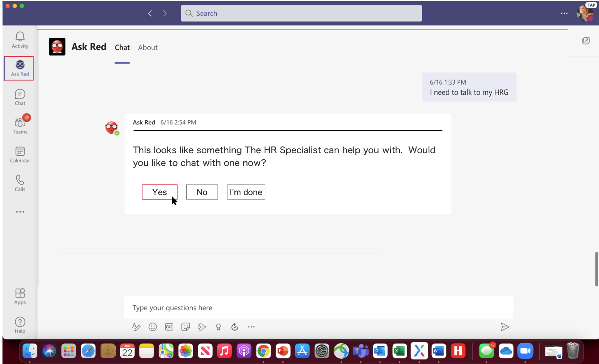Click the Format text icon

[136, 327]
